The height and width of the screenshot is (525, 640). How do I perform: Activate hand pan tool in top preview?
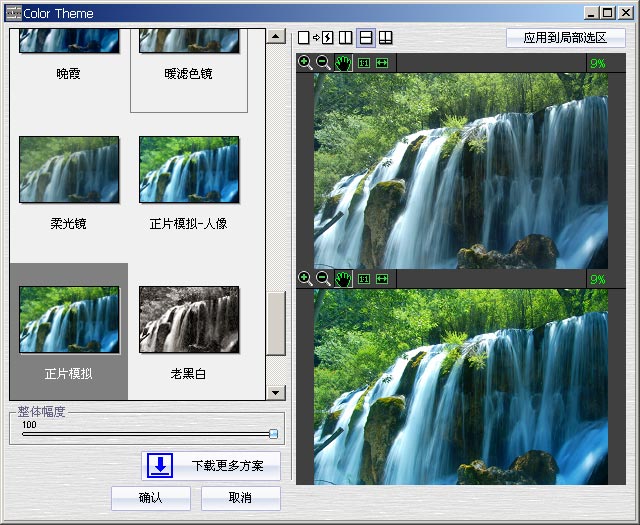[x=343, y=63]
